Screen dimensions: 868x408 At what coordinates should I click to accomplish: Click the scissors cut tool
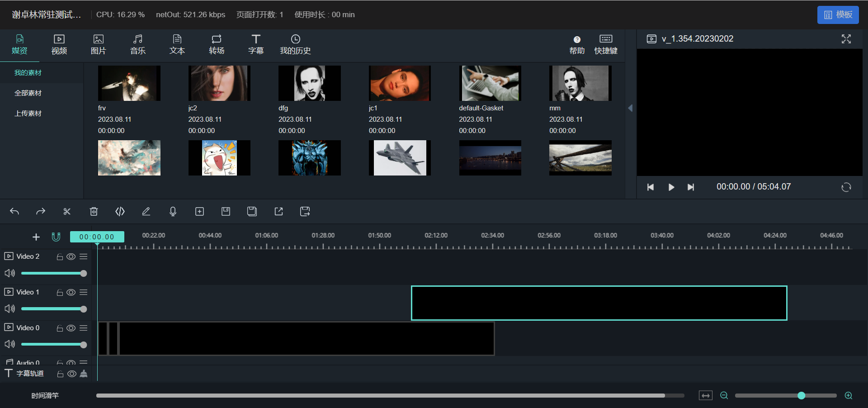67,211
